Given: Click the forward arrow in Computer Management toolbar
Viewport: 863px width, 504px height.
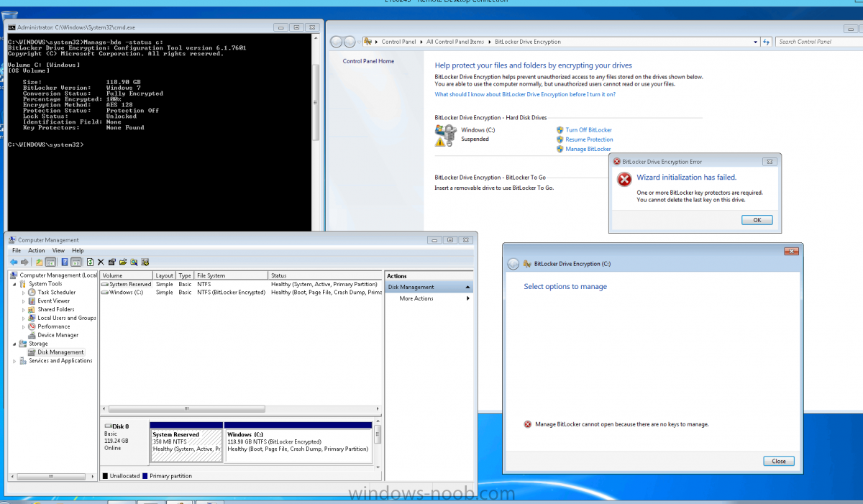Looking at the screenshot, I should click(x=24, y=262).
